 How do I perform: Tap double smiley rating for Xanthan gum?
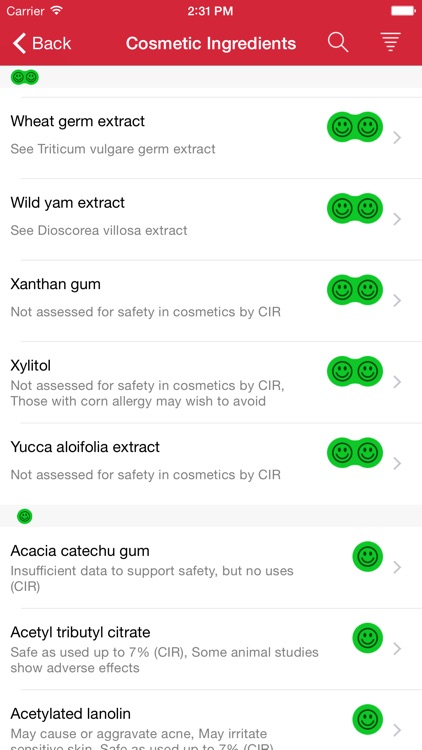(x=355, y=290)
